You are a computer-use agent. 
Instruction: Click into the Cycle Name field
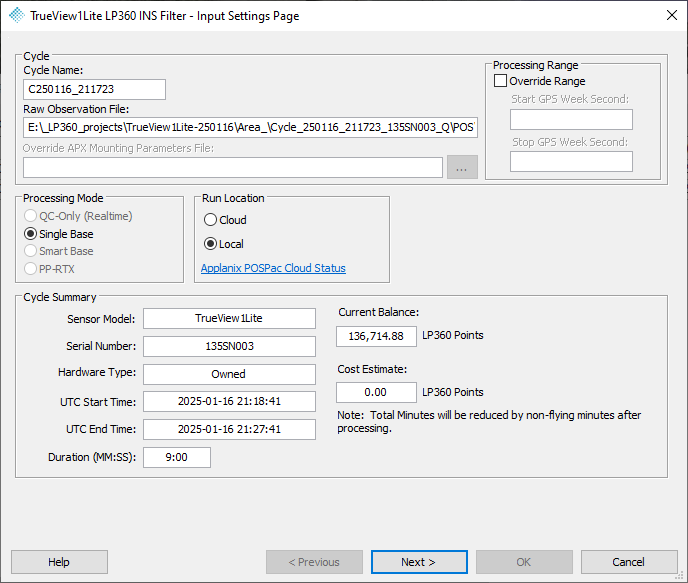[94, 89]
